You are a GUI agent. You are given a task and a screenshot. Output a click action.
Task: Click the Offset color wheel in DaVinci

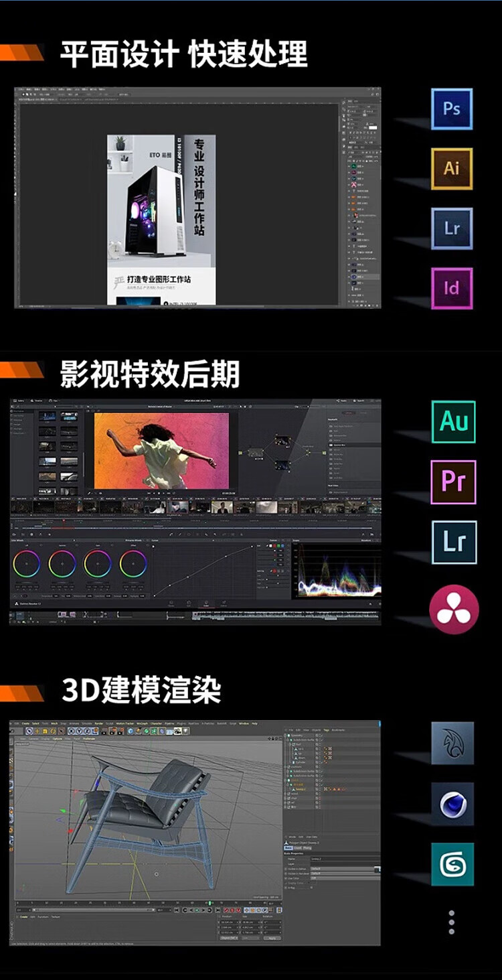pos(133,563)
